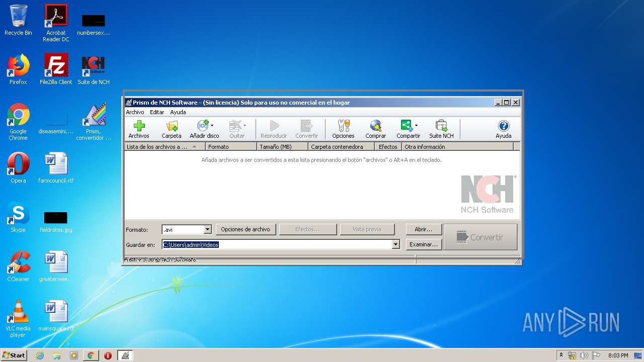644x362 pixels.
Task: Select the Acrobat Reader DC desktop icon
Action: click(56, 23)
